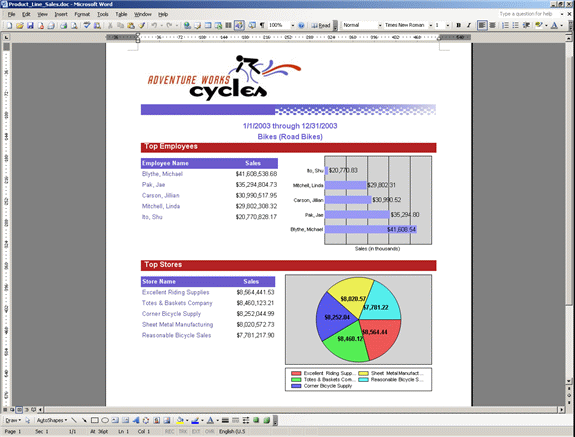This screenshot has height=437, width=575.
Task: Open the Format menu
Action: click(x=82, y=14)
